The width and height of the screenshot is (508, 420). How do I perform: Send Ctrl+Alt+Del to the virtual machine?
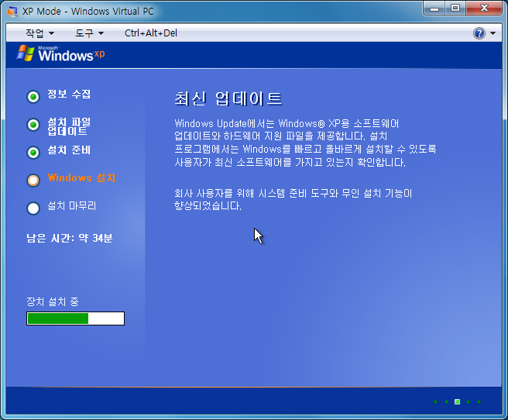151,33
